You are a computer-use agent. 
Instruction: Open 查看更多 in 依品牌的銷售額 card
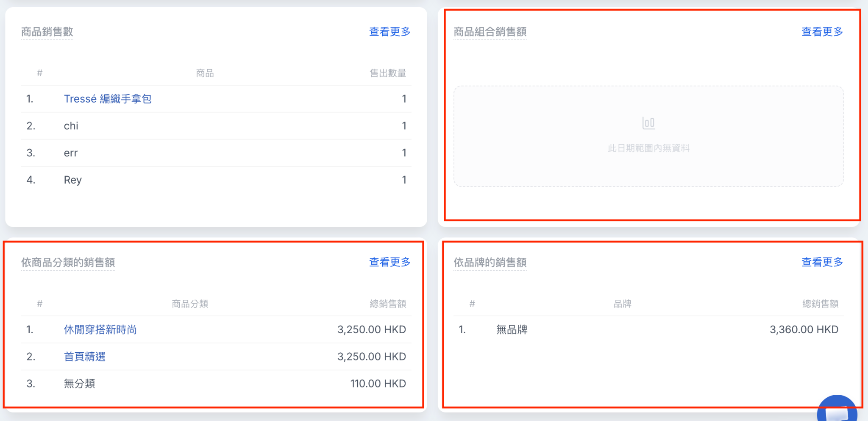coord(822,262)
